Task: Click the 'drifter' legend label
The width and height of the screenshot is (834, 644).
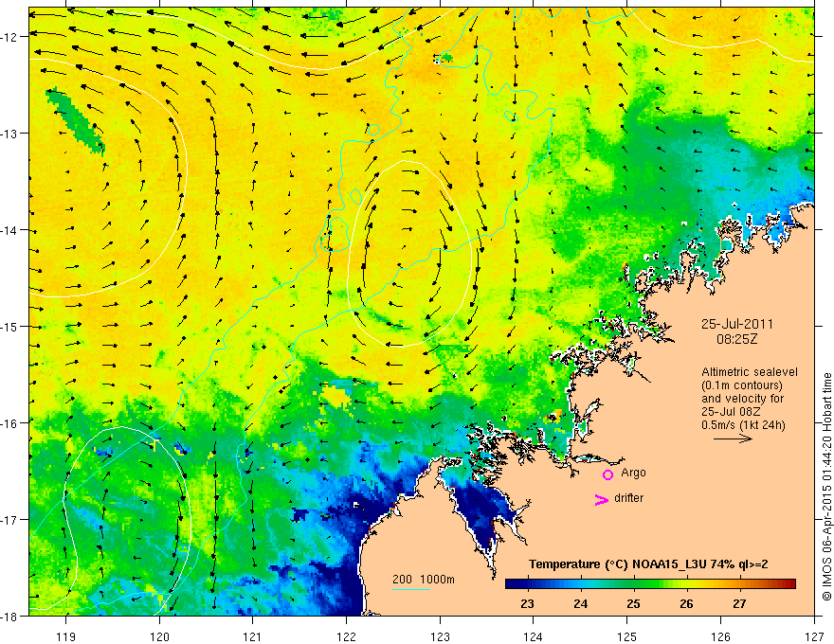Action: [x=628, y=498]
